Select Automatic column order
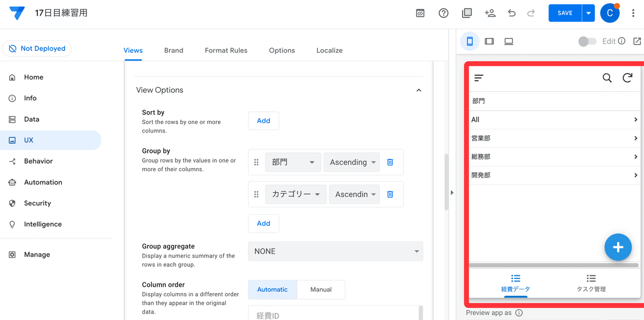The width and height of the screenshot is (644, 320). pos(272,289)
